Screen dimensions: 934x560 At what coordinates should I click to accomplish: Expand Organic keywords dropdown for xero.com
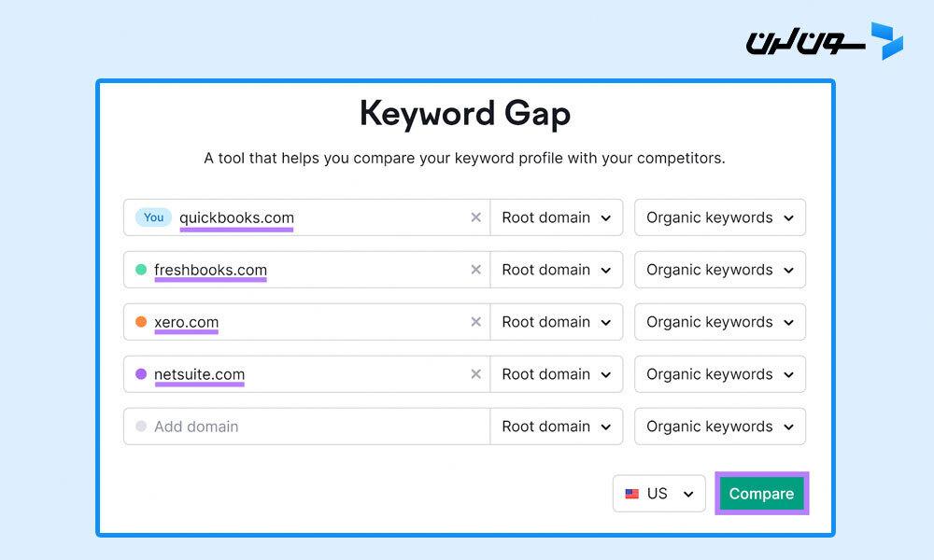(720, 322)
